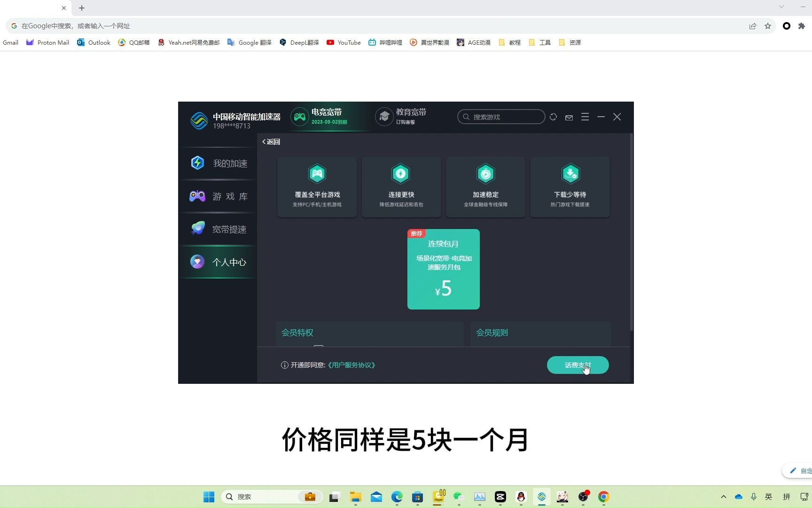Viewport: 812px width, 508px height.
Task: Open the 用户服务协议 link
Action: pyautogui.click(x=351, y=365)
